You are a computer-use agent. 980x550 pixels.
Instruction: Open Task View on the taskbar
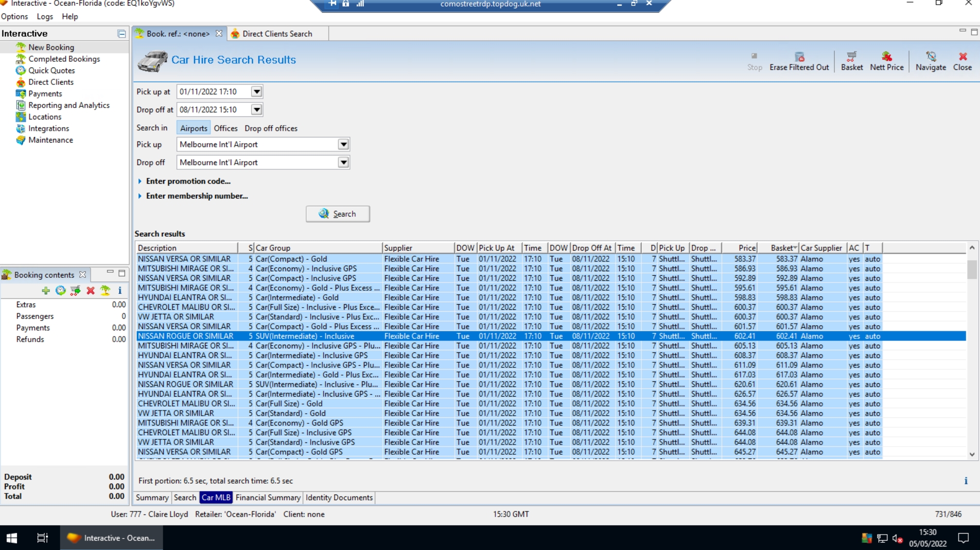(x=43, y=538)
